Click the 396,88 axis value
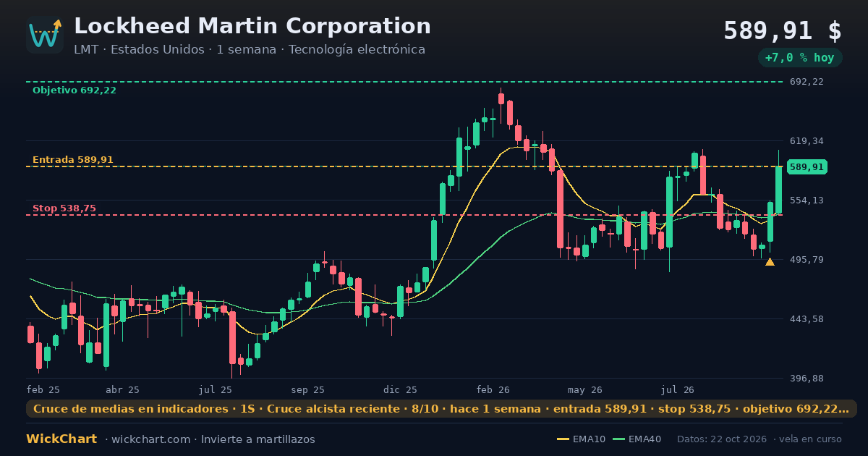Viewport: 868px width, 456px height. [807, 378]
